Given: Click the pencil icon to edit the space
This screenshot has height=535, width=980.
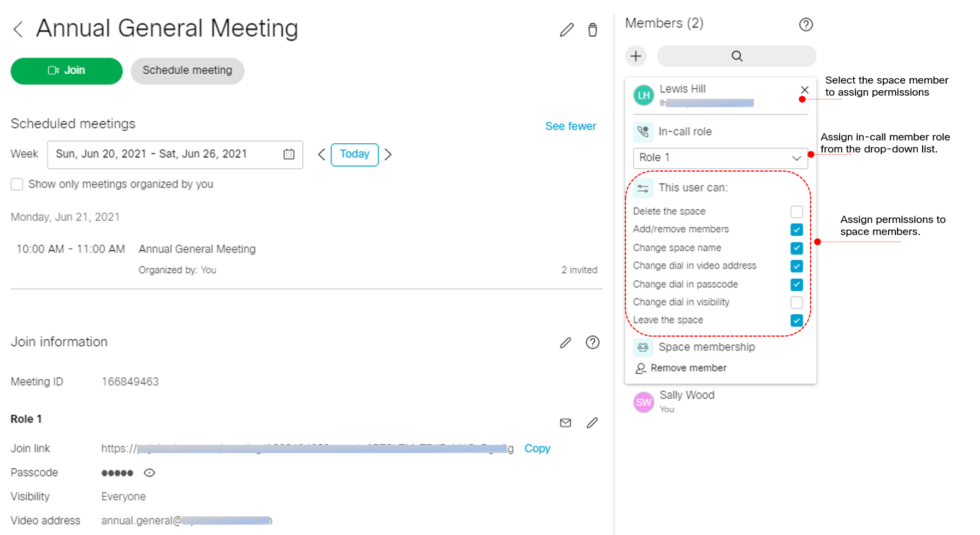Looking at the screenshot, I should [566, 30].
